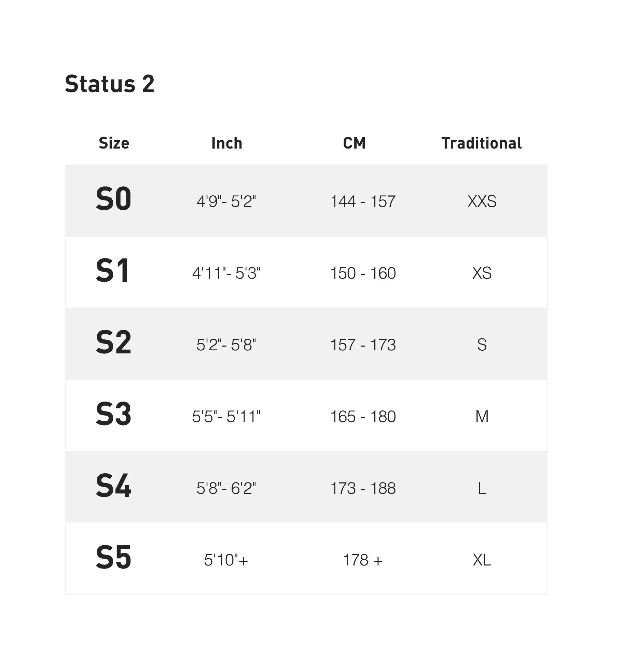
Task: Click the S4 size label
Action: pyautogui.click(x=113, y=486)
